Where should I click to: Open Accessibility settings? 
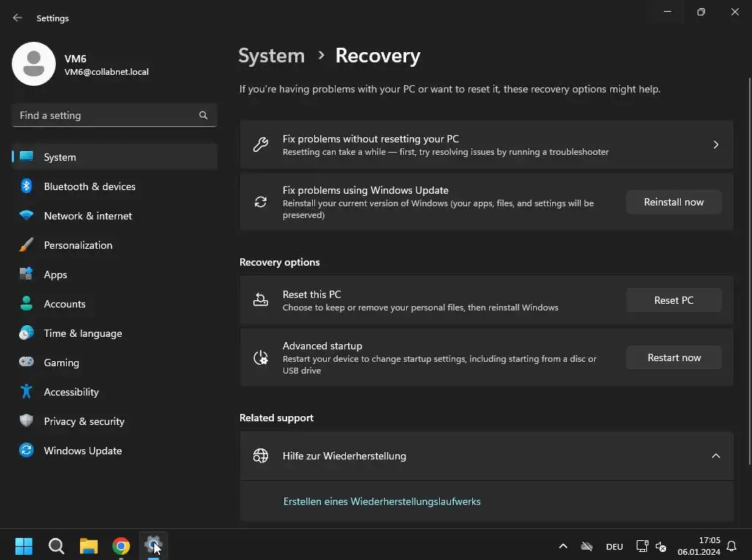coord(115,391)
